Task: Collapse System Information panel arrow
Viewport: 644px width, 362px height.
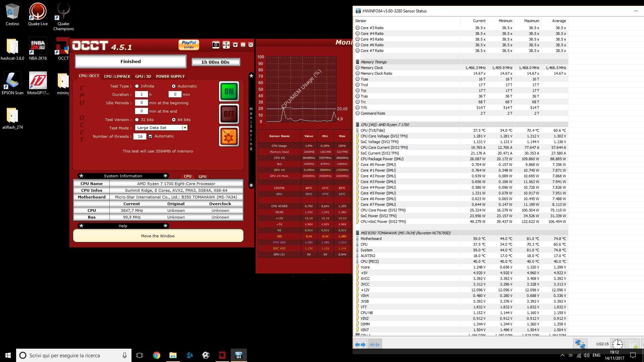Action: click(x=165, y=176)
